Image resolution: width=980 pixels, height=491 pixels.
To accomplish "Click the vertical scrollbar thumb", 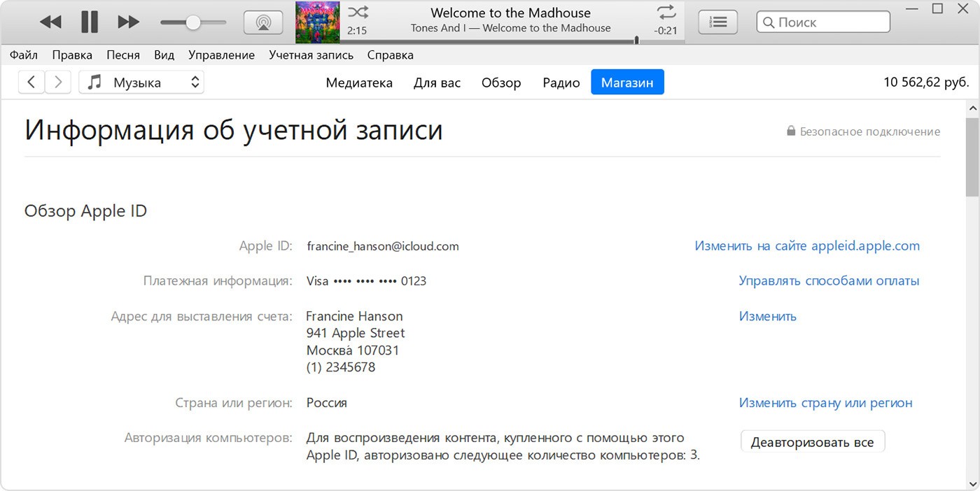I will 972,157.
